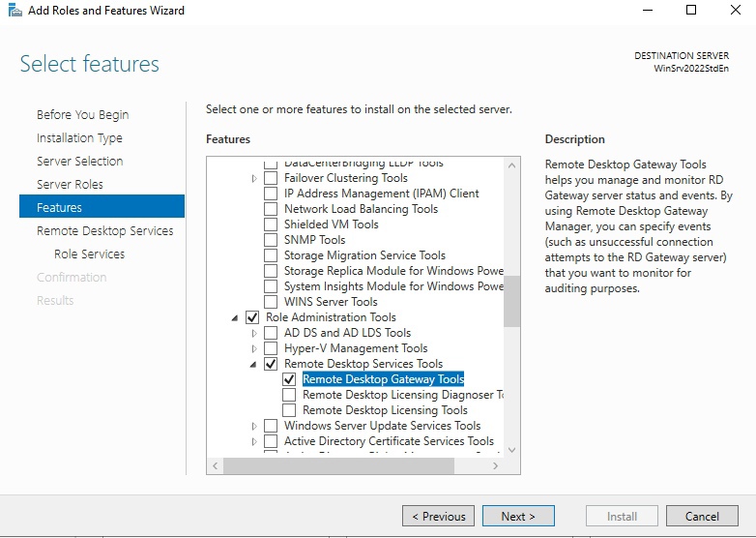Click the wizard icon in title bar
756x538 pixels.
[x=15, y=11]
